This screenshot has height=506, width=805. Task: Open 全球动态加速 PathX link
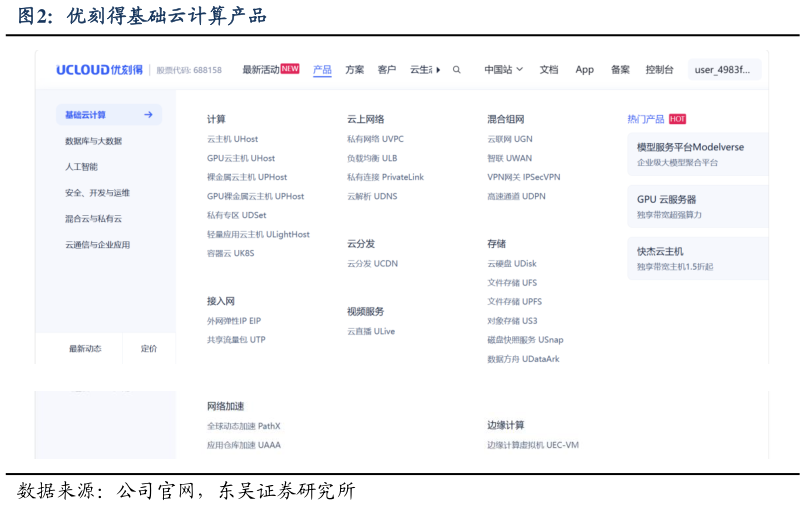244,425
